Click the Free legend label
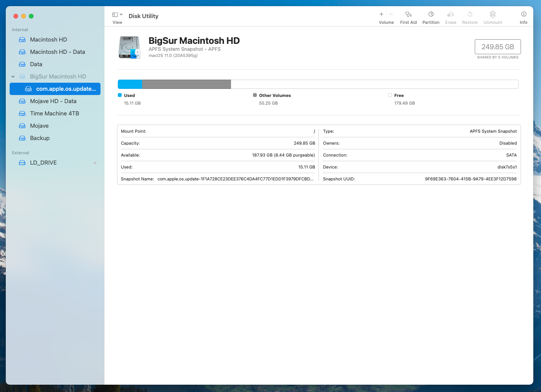The height and width of the screenshot is (392, 541). [x=399, y=95]
